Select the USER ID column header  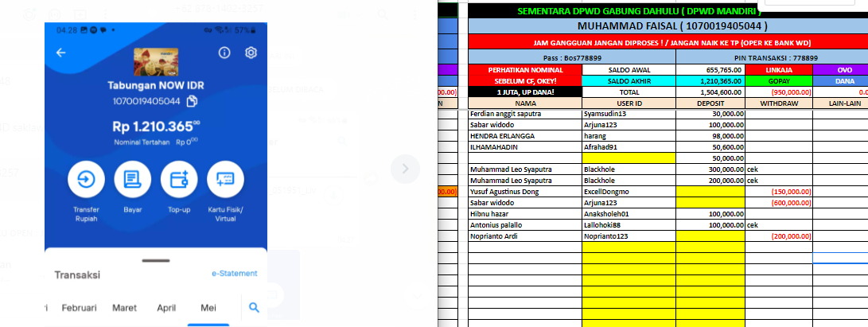coord(629,103)
